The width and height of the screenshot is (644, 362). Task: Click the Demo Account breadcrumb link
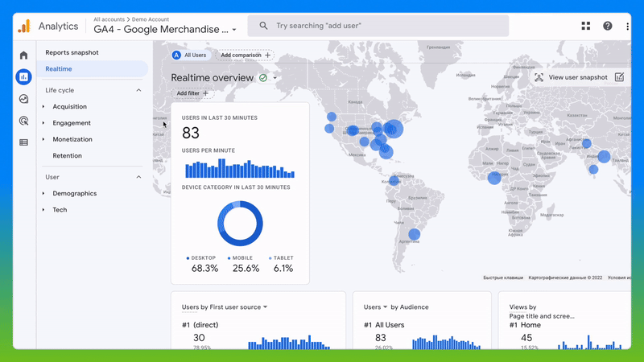[151, 19]
